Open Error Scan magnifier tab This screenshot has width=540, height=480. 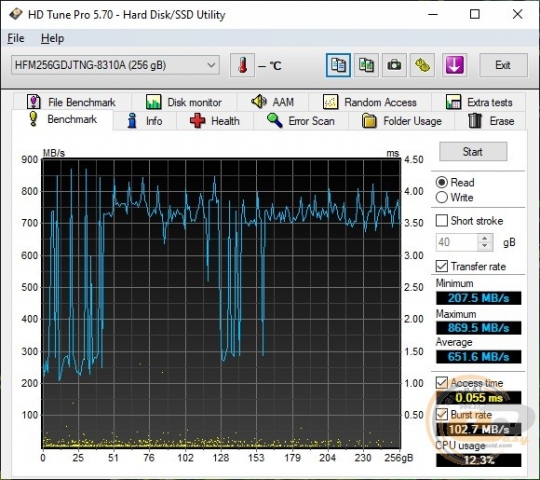(x=301, y=121)
